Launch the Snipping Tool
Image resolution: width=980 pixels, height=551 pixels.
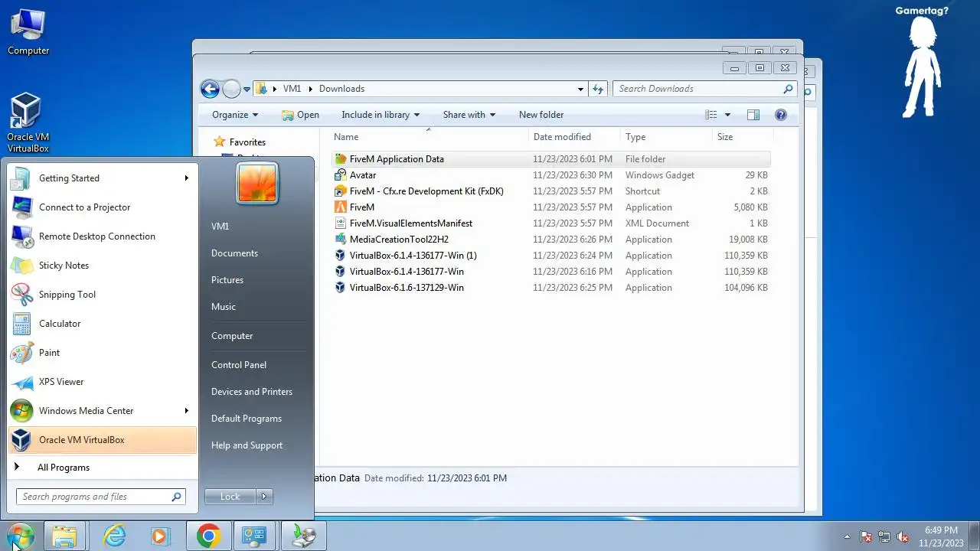pos(102,295)
